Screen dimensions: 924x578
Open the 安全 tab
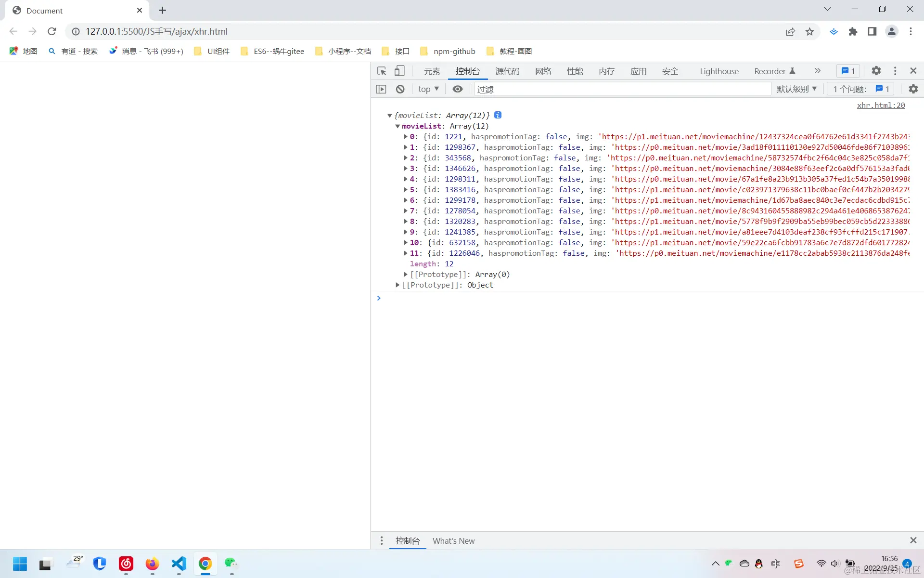670,71
